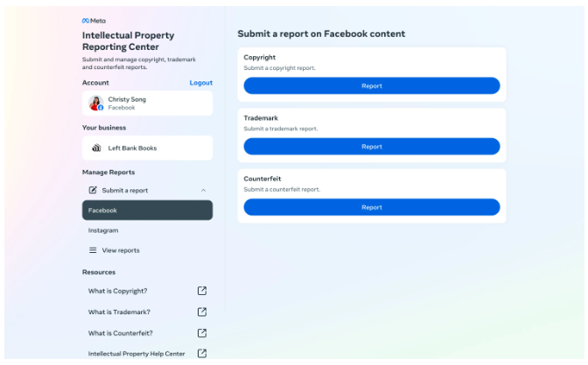Click Report button under Counterfeit

click(x=372, y=207)
